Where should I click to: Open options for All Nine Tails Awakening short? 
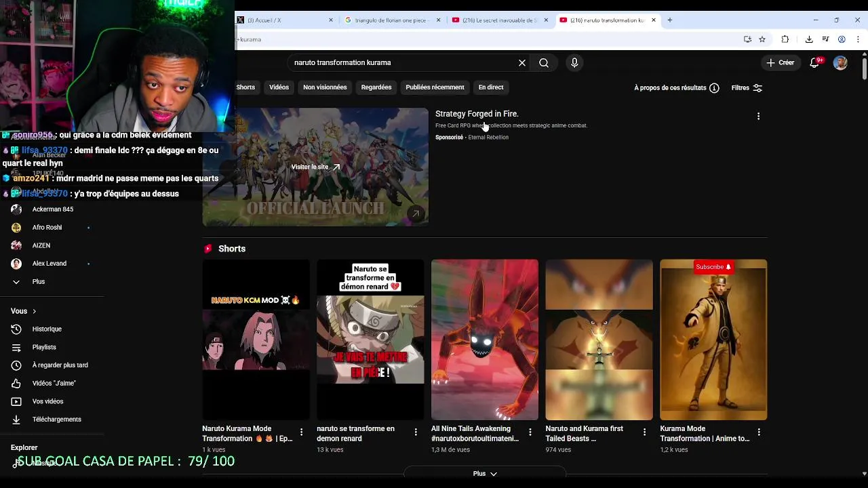[x=530, y=432]
